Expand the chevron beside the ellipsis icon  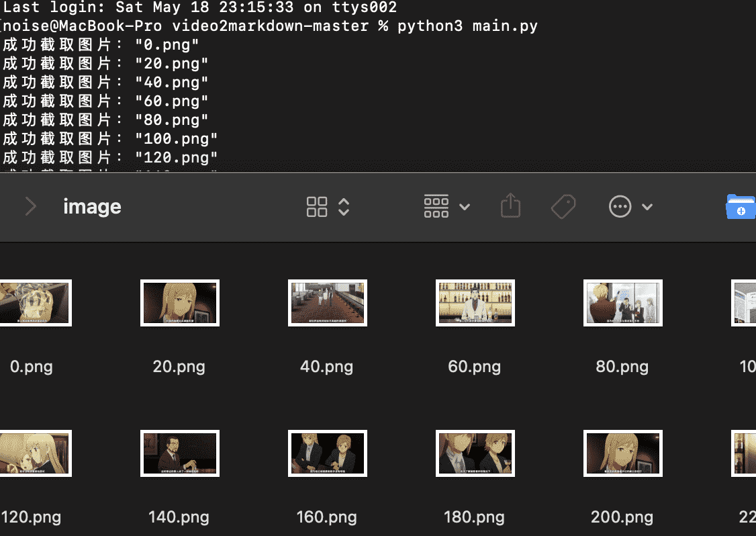pos(647,207)
